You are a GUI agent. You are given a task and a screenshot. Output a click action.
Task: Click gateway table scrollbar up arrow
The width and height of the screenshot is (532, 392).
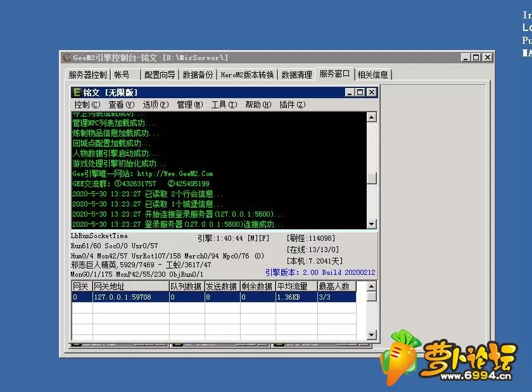click(x=372, y=286)
